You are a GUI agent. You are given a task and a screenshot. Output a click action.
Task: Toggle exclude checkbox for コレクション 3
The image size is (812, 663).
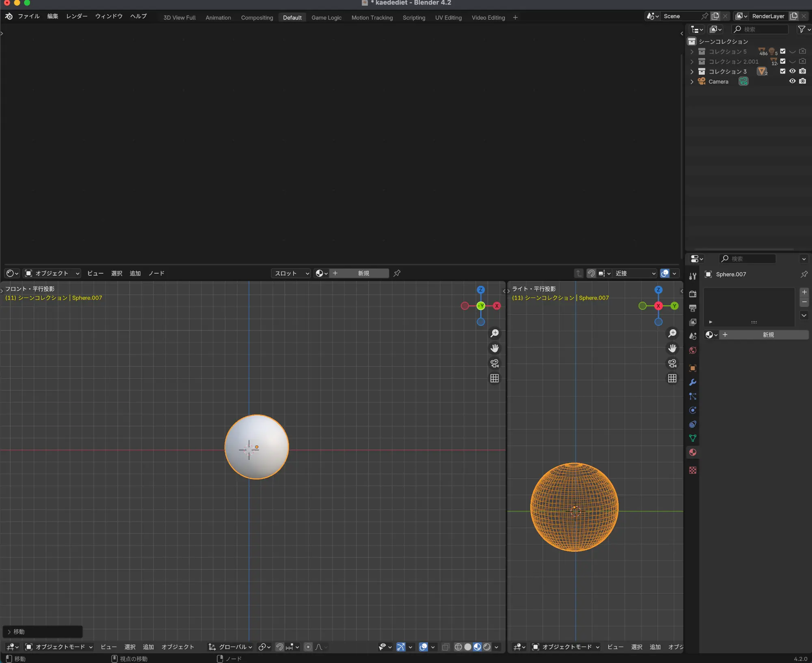(783, 71)
